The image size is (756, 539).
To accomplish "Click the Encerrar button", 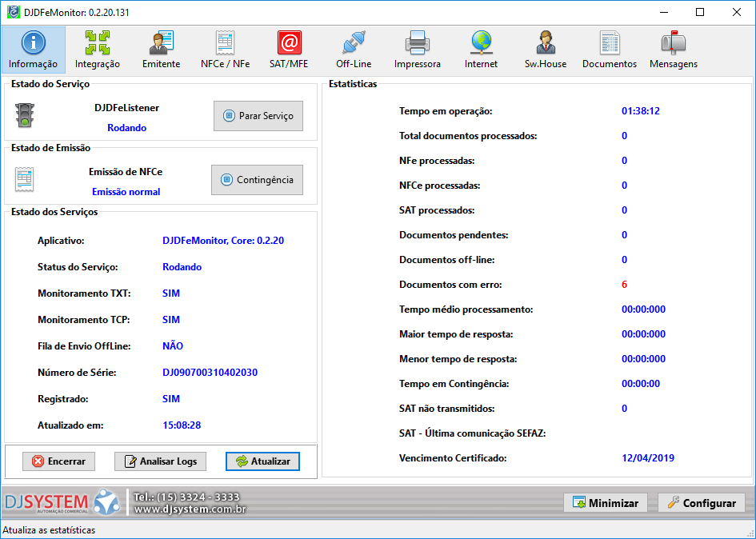I will pos(59,461).
